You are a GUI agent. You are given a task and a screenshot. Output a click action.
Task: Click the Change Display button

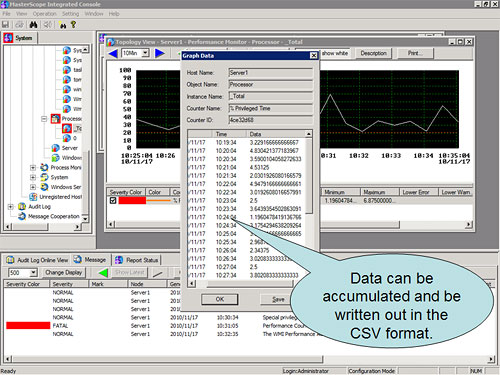click(64, 273)
